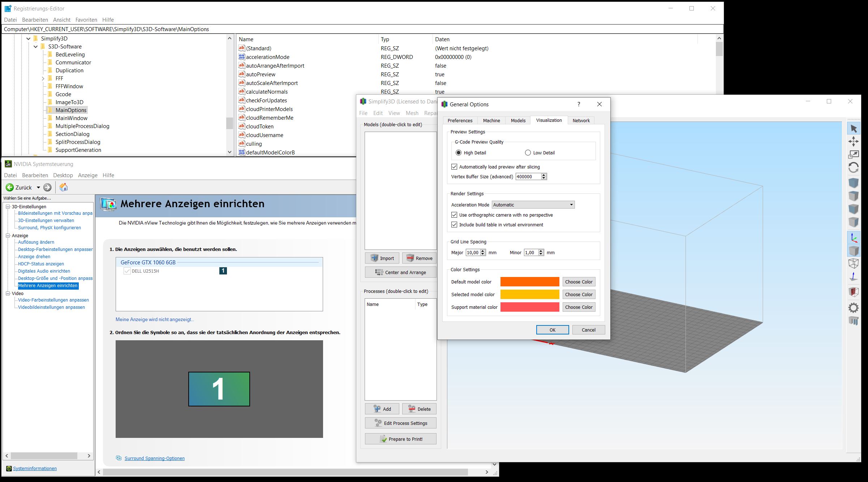Select the display 1 thumbnail in NVIDIA
Image resolution: width=868 pixels, height=482 pixels.
[x=219, y=389]
